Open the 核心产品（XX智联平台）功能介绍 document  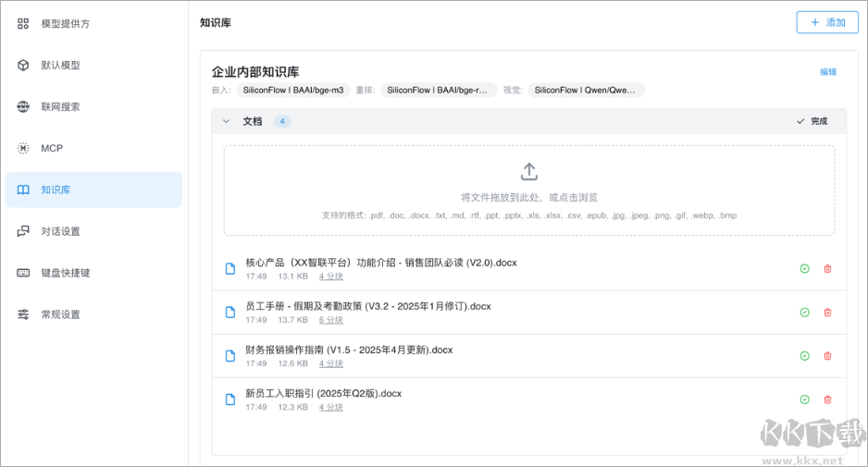(x=381, y=263)
